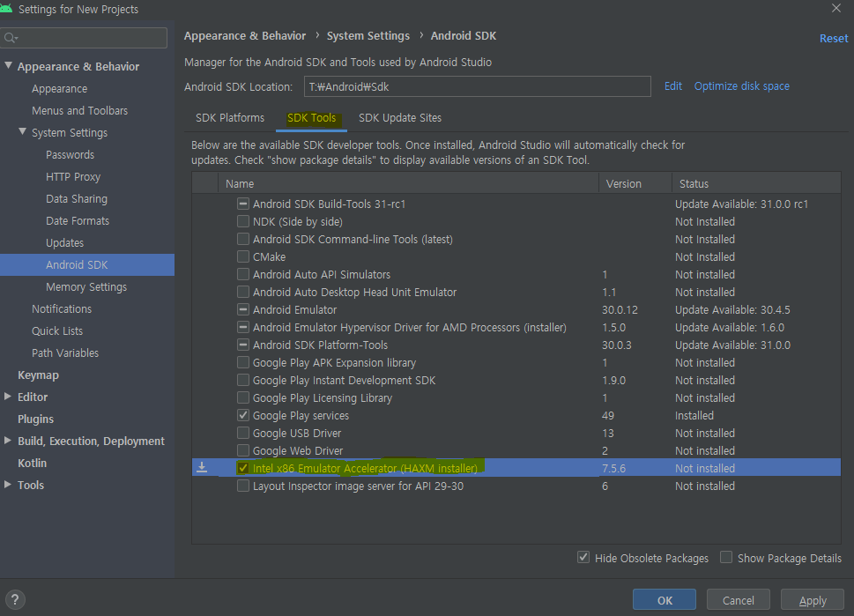Focus the settings search box
This screenshot has height=616, width=854.
click(x=84, y=38)
